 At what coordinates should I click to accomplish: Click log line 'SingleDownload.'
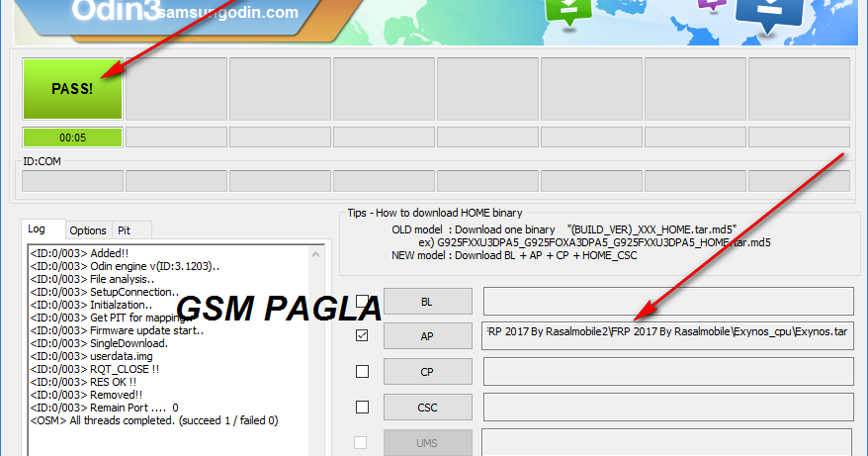coord(99,343)
